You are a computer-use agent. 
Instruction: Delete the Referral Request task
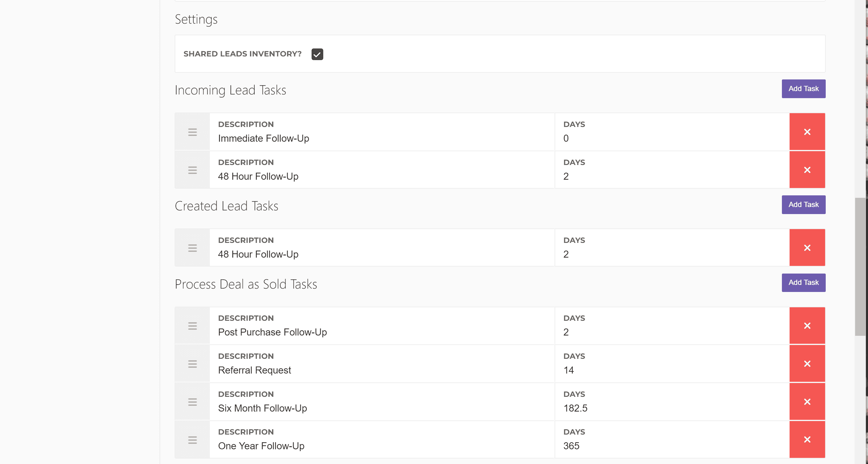(807, 364)
